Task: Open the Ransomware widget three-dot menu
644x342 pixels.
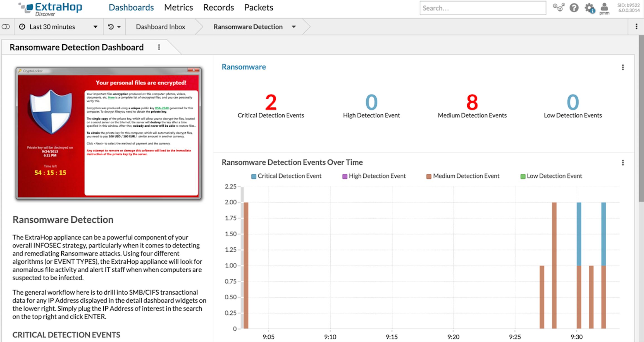Action: click(623, 67)
